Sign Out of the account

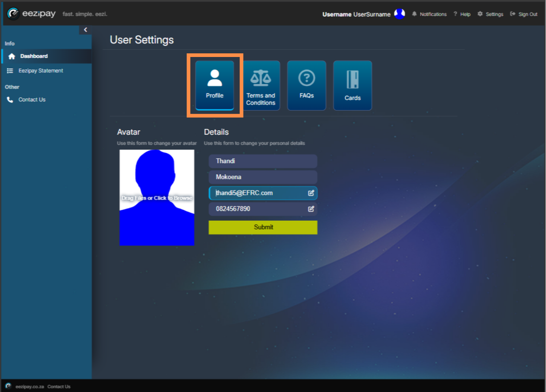pyautogui.click(x=523, y=14)
